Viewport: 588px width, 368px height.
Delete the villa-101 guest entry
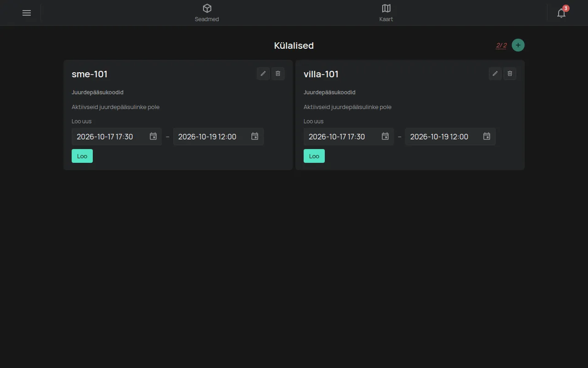(x=510, y=74)
